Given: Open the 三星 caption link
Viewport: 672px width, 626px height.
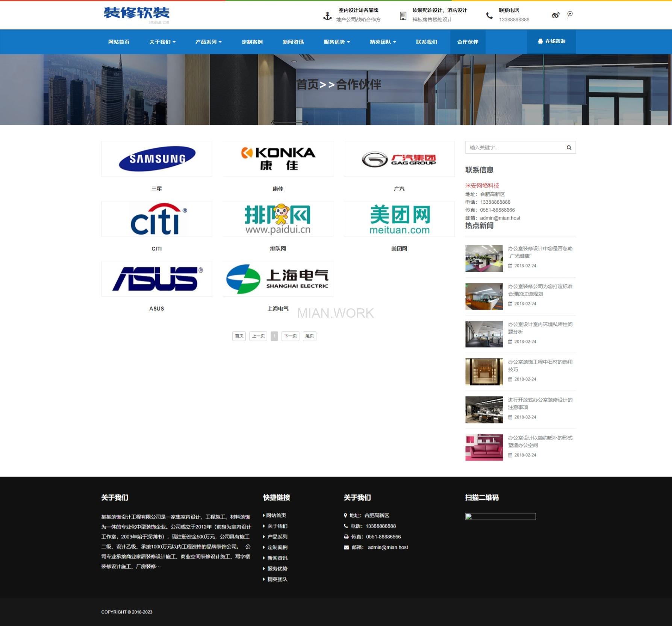Looking at the screenshot, I should click(x=157, y=189).
